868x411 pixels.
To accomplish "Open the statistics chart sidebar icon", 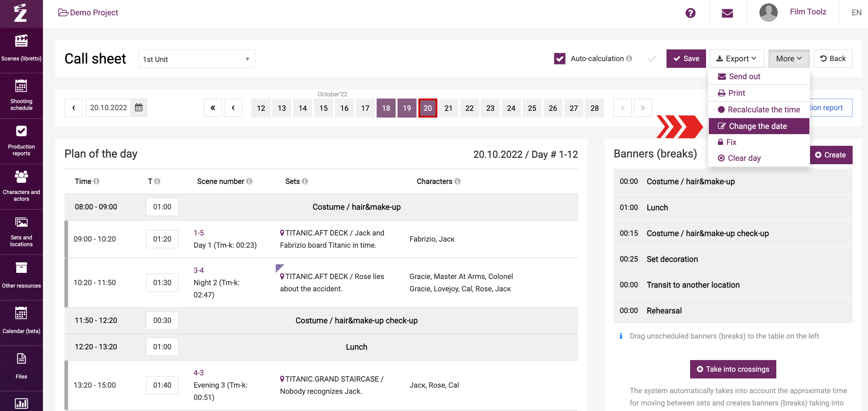I will [21, 403].
